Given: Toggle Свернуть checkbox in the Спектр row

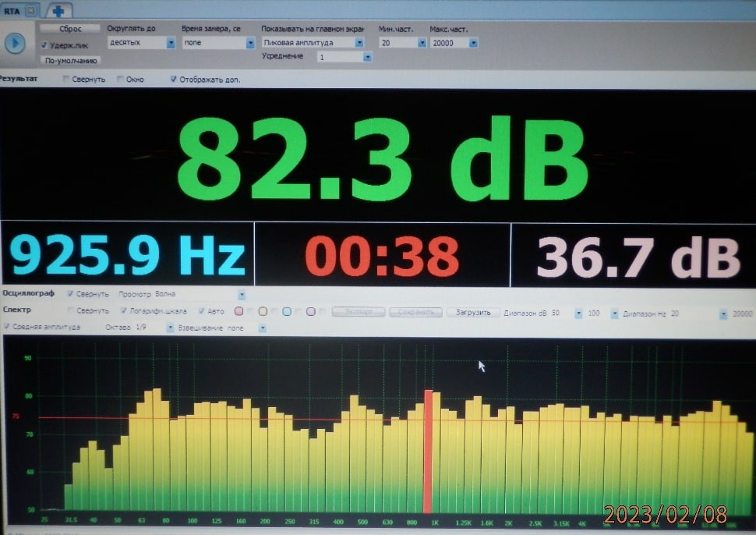Looking at the screenshot, I should [71, 310].
